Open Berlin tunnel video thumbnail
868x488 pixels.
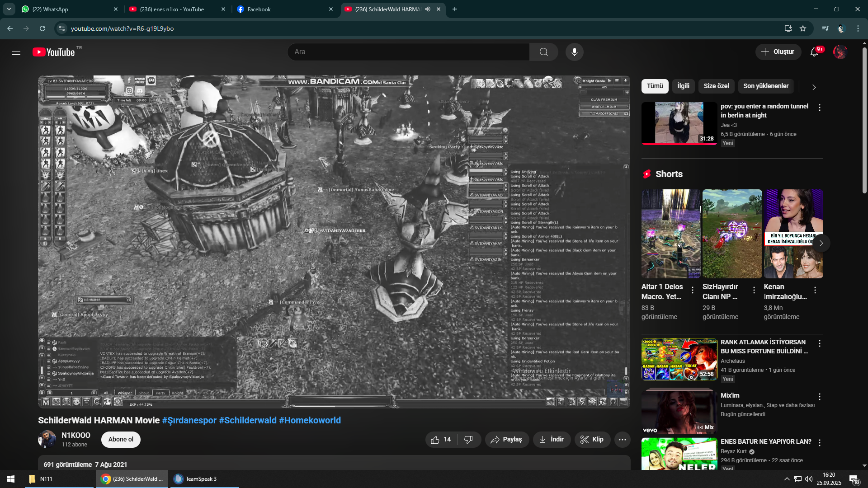pos(679,123)
